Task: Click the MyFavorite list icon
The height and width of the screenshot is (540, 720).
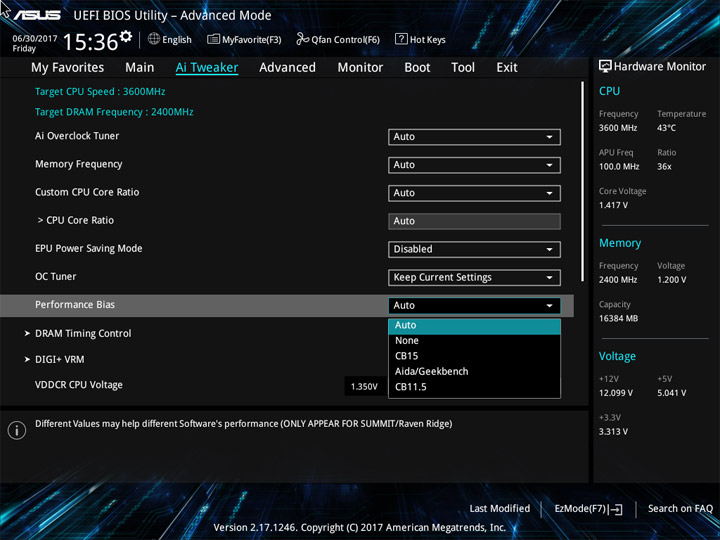Action: [213, 39]
